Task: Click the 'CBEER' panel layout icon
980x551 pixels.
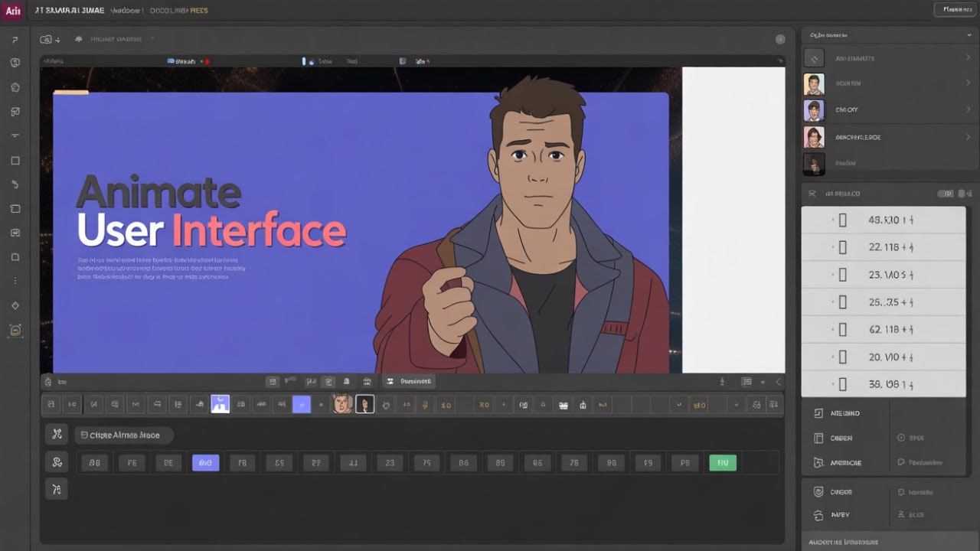Action: (817, 439)
